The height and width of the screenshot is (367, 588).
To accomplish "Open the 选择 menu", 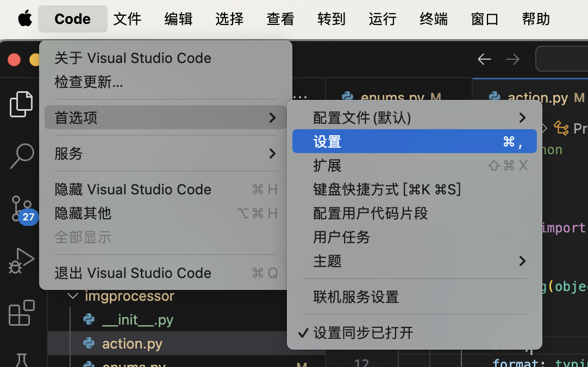I will (x=229, y=18).
